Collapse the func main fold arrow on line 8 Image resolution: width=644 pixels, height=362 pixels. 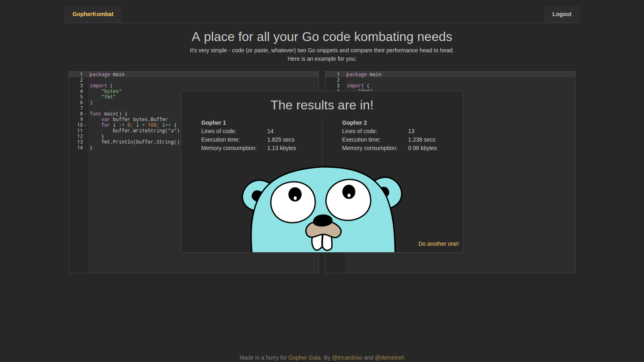coord(86,114)
